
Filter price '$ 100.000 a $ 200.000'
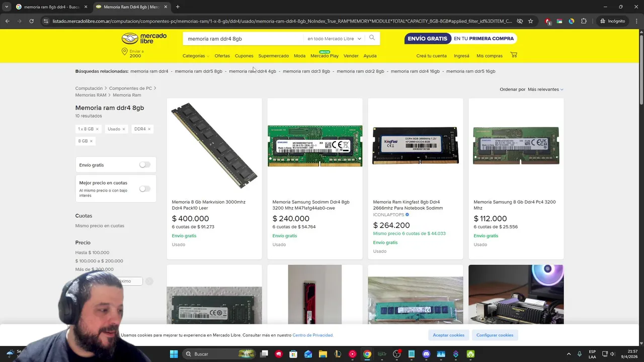pyautogui.click(x=99, y=261)
